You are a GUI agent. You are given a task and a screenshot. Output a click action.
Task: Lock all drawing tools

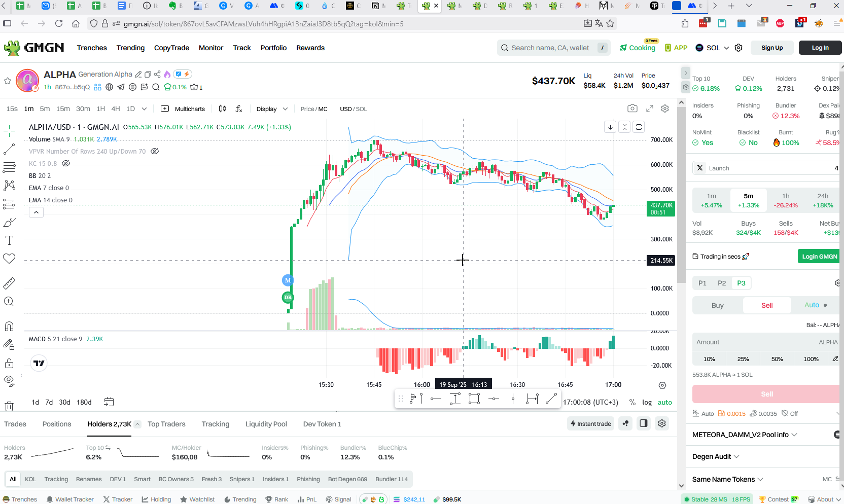pyautogui.click(x=9, y=363)
